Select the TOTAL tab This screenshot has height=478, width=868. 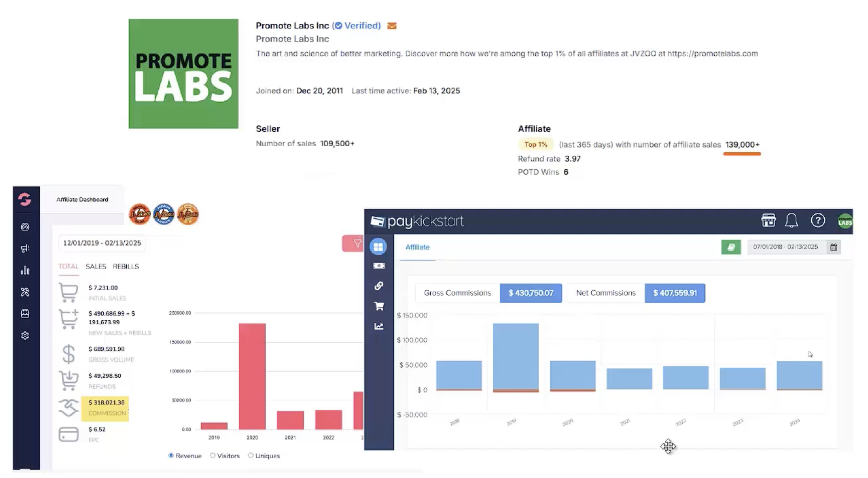click(x=68, y=266)
